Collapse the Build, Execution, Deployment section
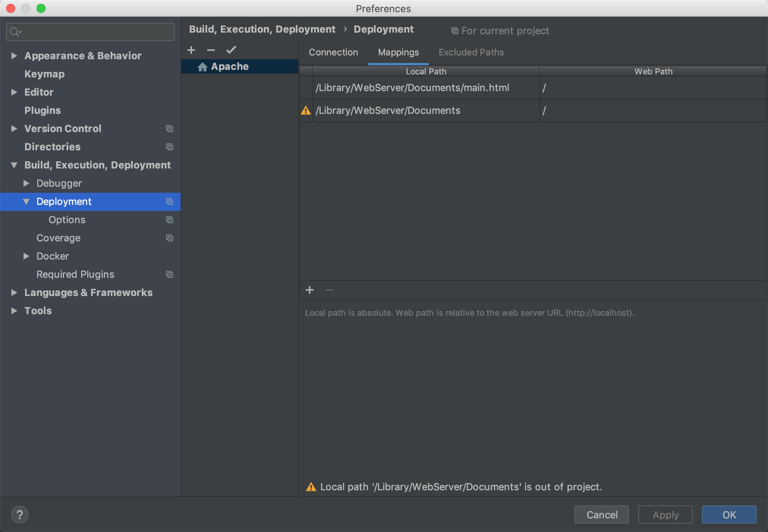The width and height of the screenshot is (768, 532). (14, 165)
